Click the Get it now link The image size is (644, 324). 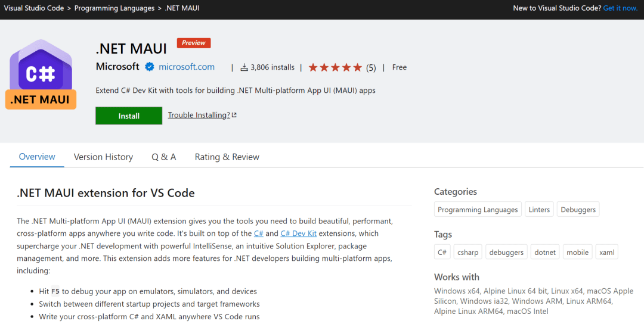[620, 8]
